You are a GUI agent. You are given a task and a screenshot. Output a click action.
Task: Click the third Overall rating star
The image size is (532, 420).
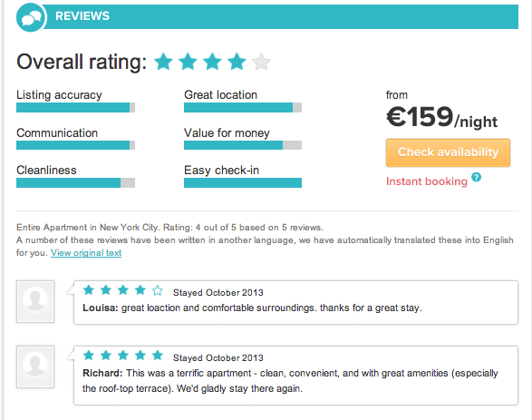pos(212,62)
